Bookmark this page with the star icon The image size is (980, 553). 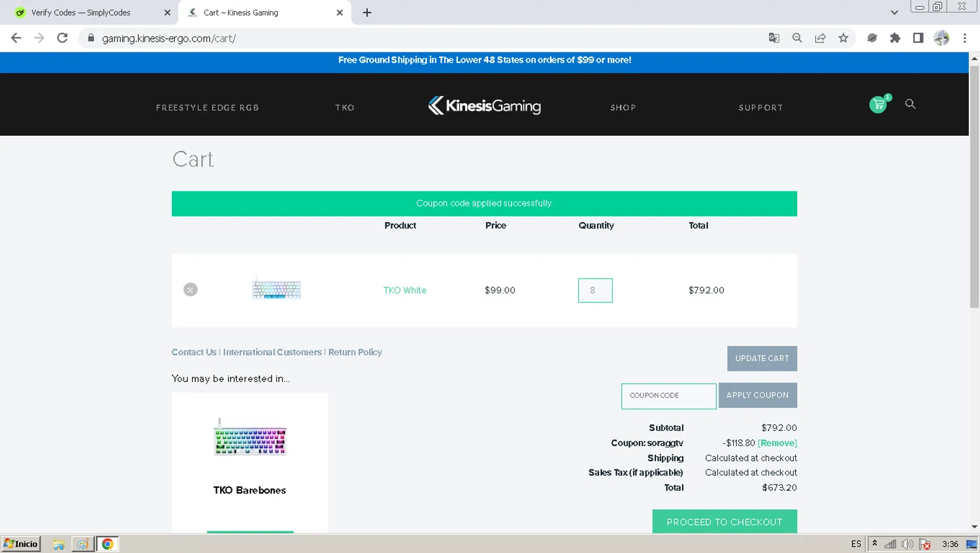click(x=843, y=38)
